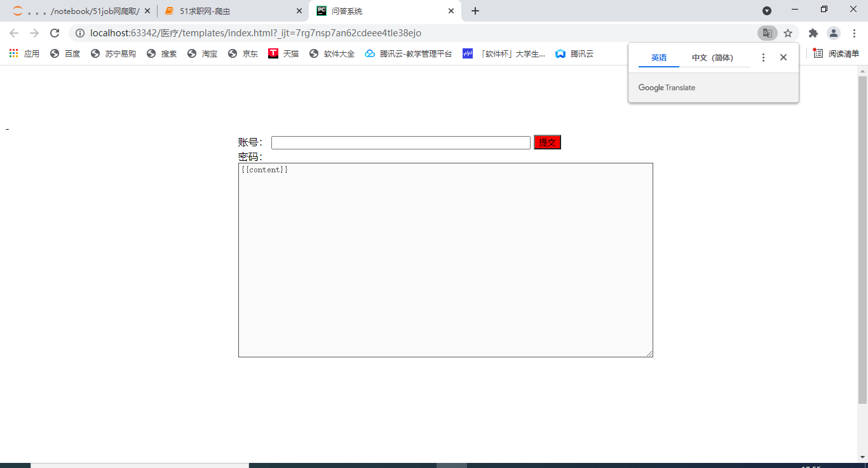Image resolution: width=868 pixels, height=468 pixels.
Task: Open the 百度 bookmark
Action: pyautogui.click(x=65, y=54)
